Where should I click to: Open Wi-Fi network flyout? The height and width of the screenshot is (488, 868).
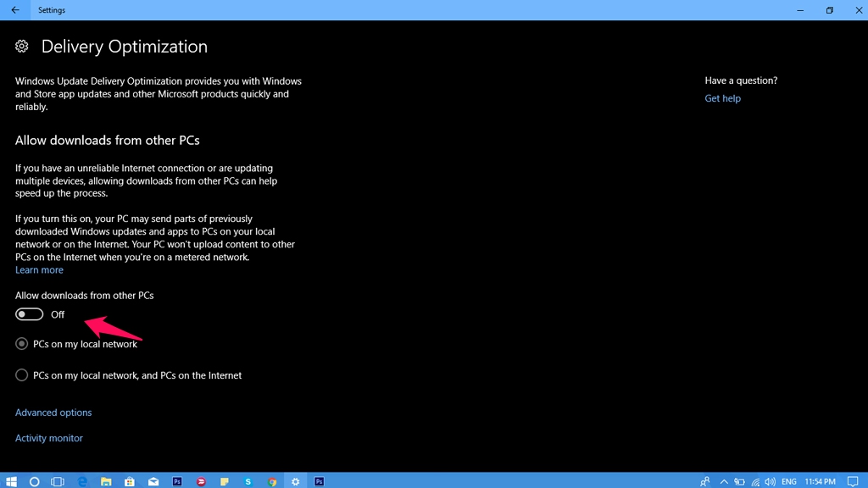(x=755, y=482)
